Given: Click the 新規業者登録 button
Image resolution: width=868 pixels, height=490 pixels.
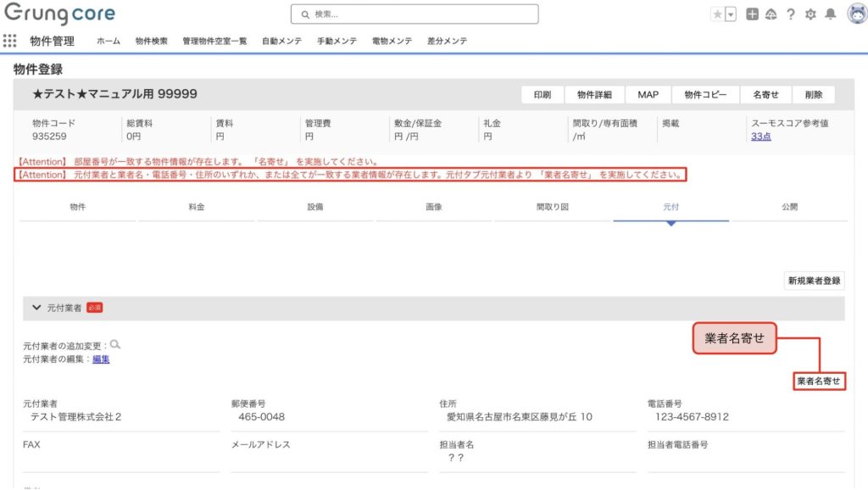Looking at the screenshot, I should tap(815, 281).
